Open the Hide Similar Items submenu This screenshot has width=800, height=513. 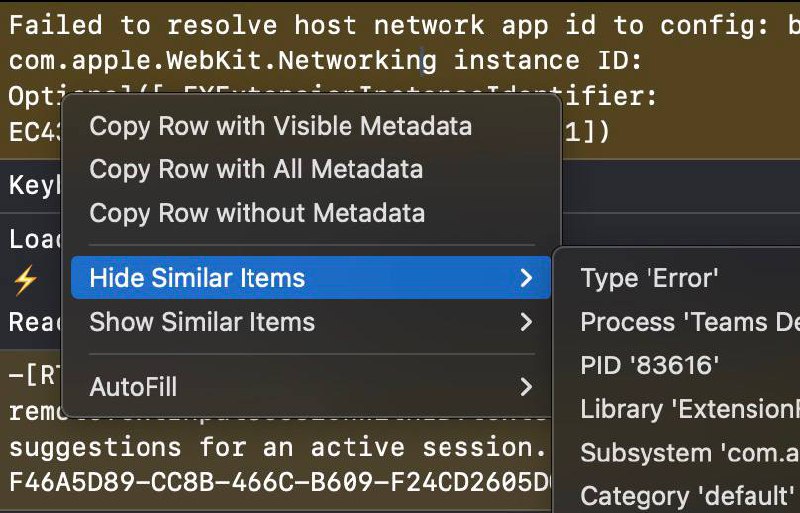(311, 278)
